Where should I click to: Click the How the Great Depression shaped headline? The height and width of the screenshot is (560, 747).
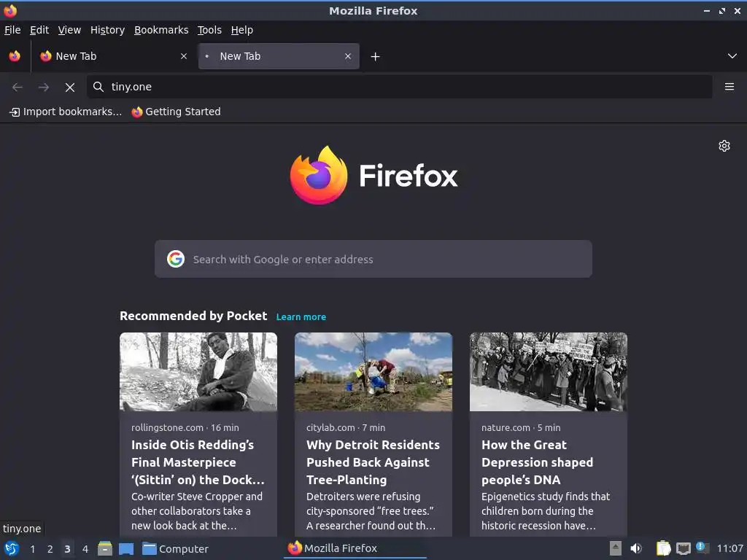tap(537, 462)
